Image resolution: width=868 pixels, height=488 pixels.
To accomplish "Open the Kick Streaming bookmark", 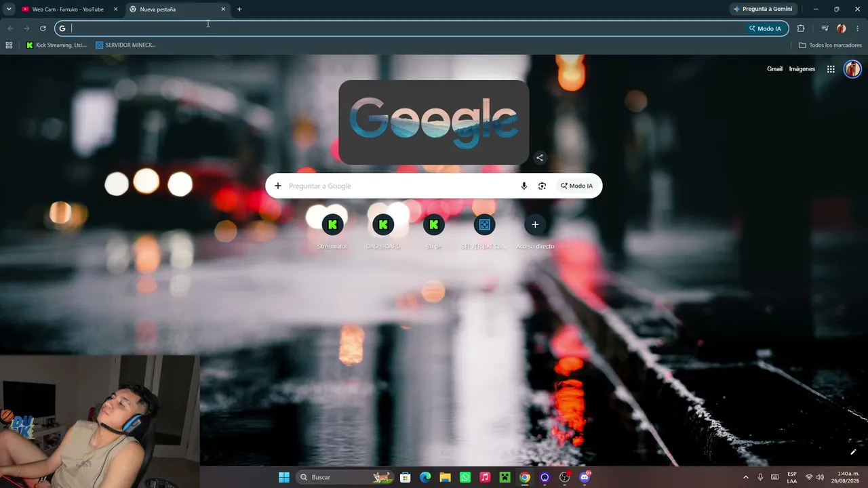I will (x=56, y=45).
